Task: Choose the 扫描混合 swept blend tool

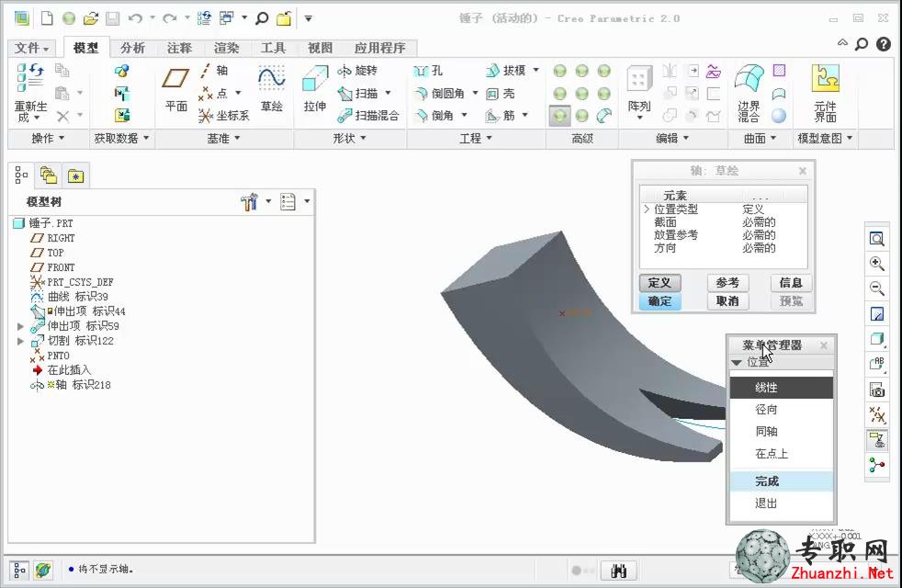Action: (x=368, y=116)
